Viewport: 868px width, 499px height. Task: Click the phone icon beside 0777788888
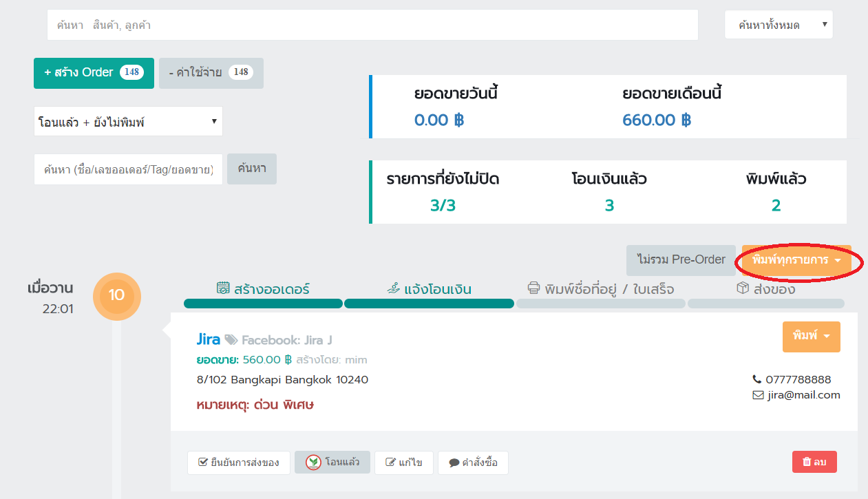point(758,379)
